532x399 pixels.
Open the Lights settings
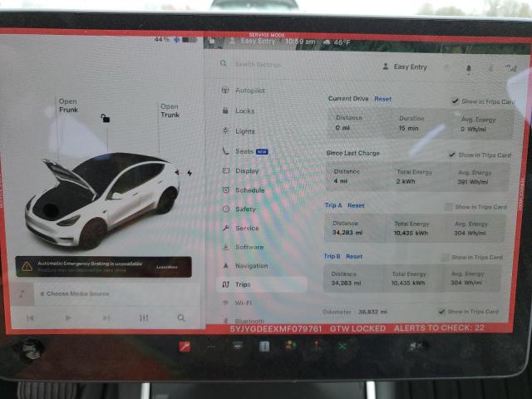point(239,131)
